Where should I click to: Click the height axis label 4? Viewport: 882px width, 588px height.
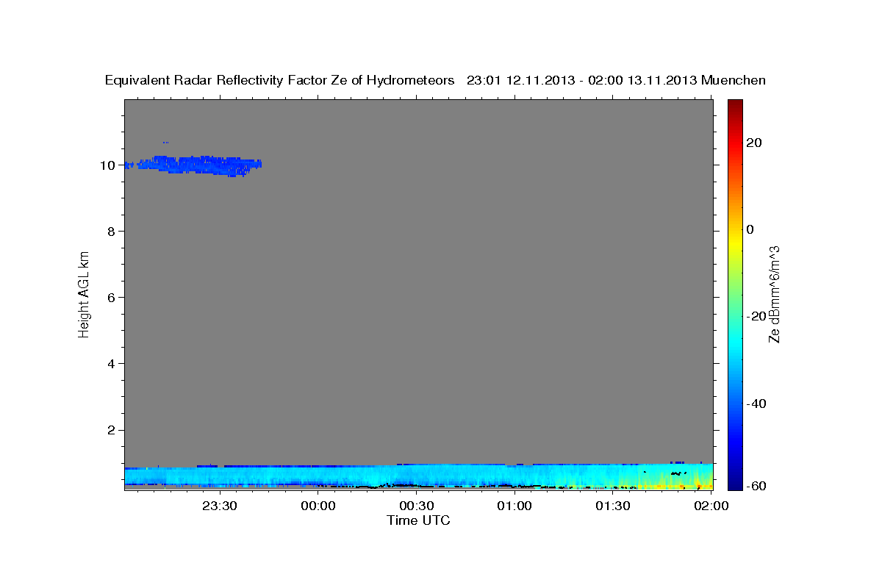point(112,364)
